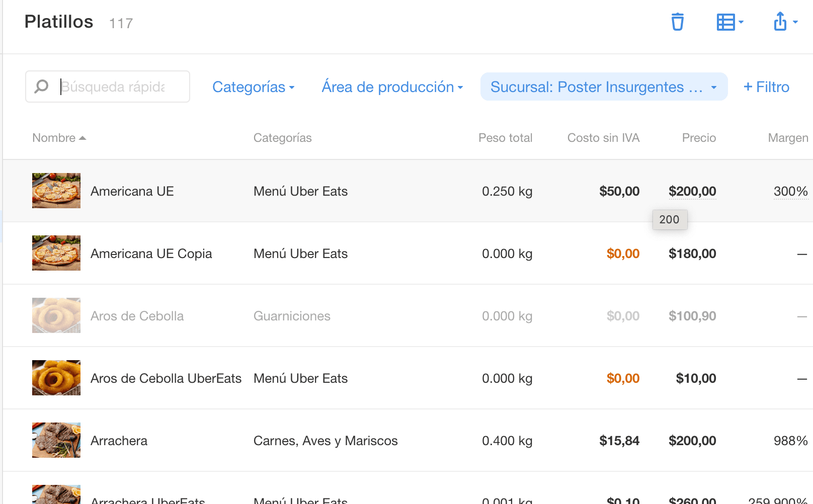Add a new filter with + Filtro
813x504 pixels.
(x=766, y=87)
